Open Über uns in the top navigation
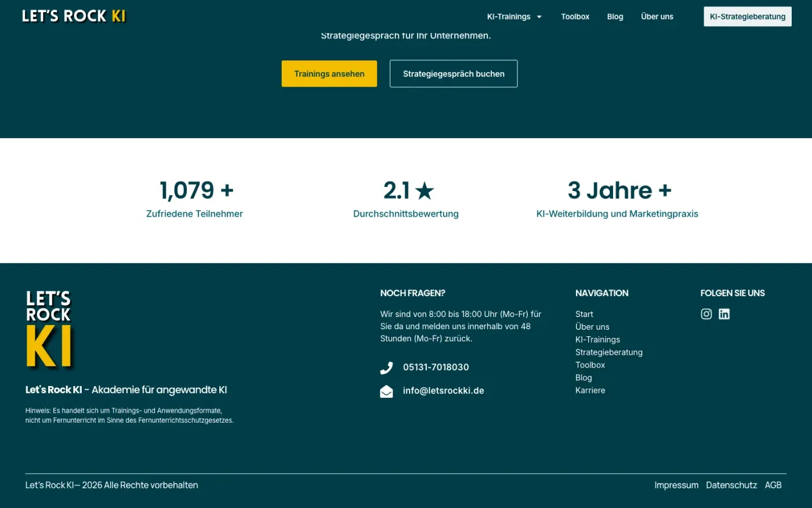Screen dimensions: 812x508 (x=657, y=17)
